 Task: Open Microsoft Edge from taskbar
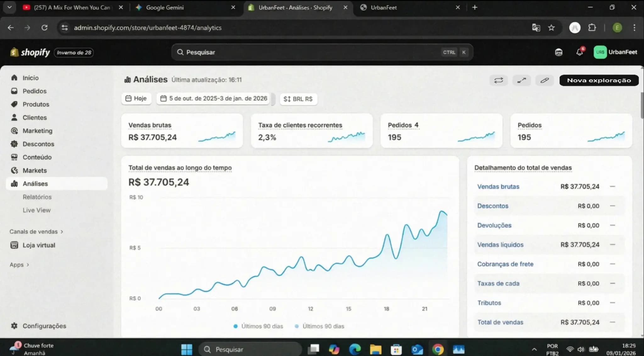click(x=355, y=349)
